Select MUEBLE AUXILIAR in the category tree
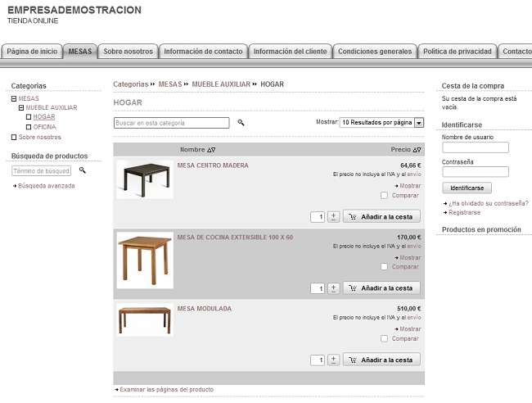532x403 pixels. coord(52,107)
